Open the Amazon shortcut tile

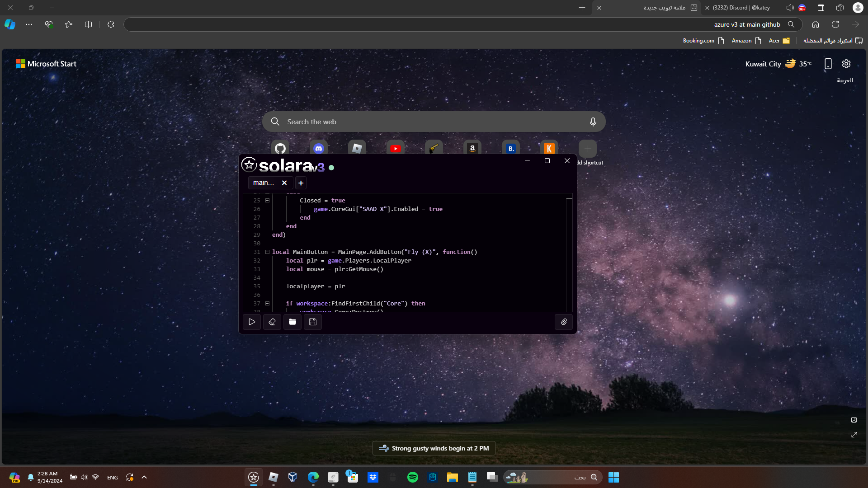click(472, 148)
